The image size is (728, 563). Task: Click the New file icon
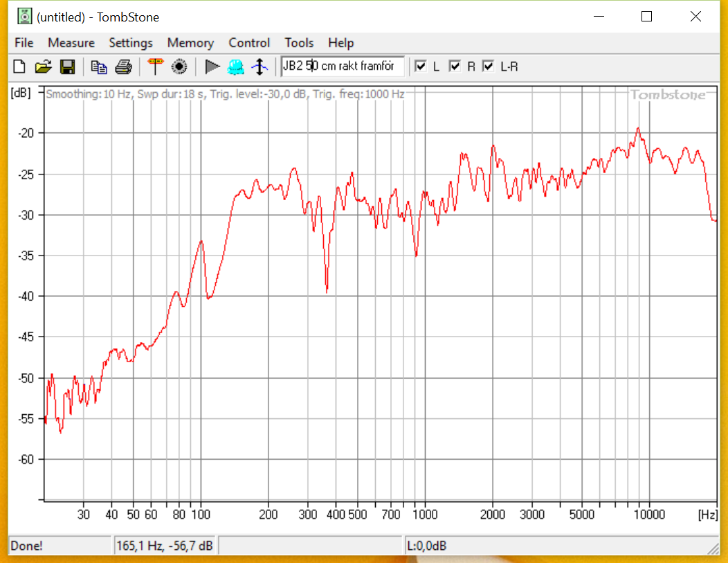click(x=19, y=67)
